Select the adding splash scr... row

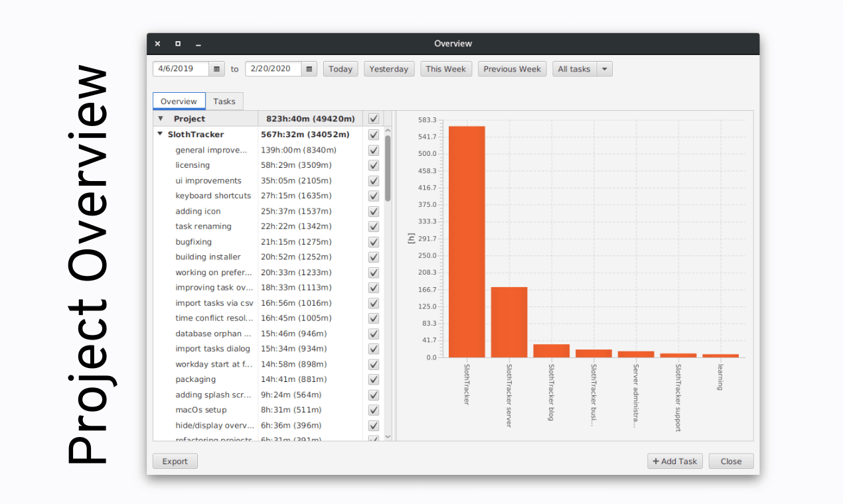pos(268,395)
